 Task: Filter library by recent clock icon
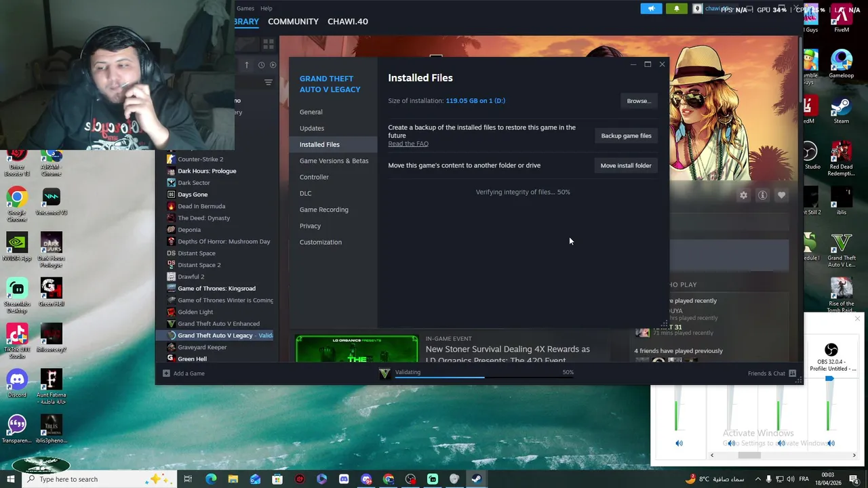(261, 65)
